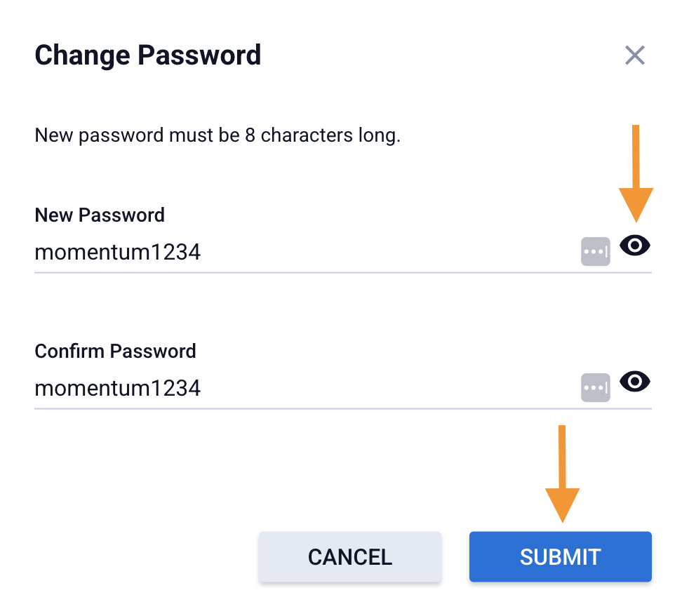Viewport: 689px width, 616px height.
Task: Click the 8 characters requirement text
Action: pos(218,135)
